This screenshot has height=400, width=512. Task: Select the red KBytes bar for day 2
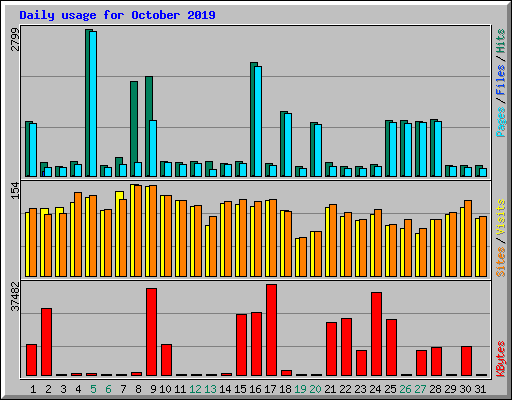click(47, 342)
